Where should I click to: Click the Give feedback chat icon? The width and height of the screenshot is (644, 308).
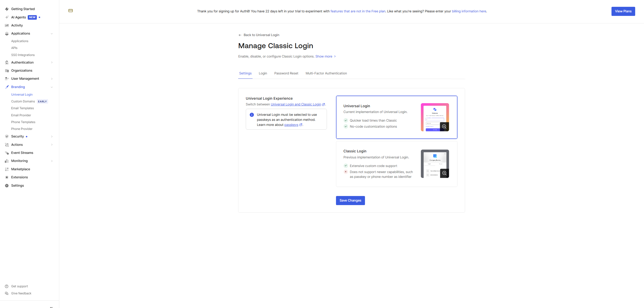(7, 293)
